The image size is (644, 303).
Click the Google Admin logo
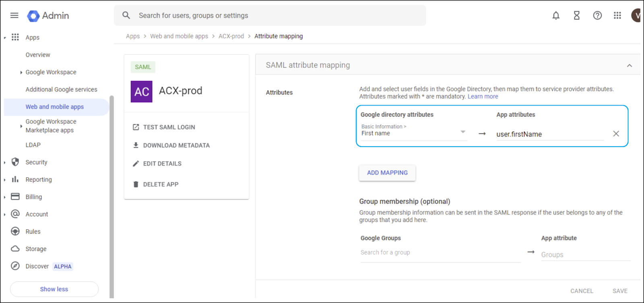coord(48,16)
